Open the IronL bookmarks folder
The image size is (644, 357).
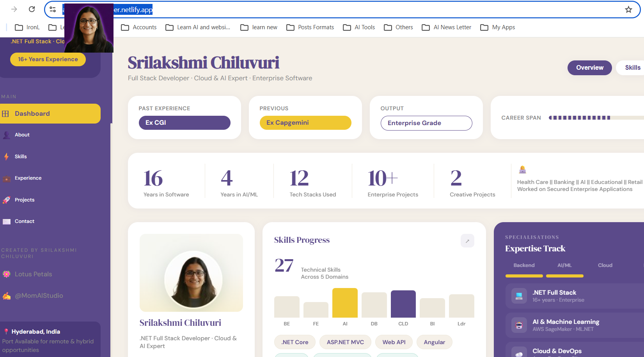(x=27, y=27)
